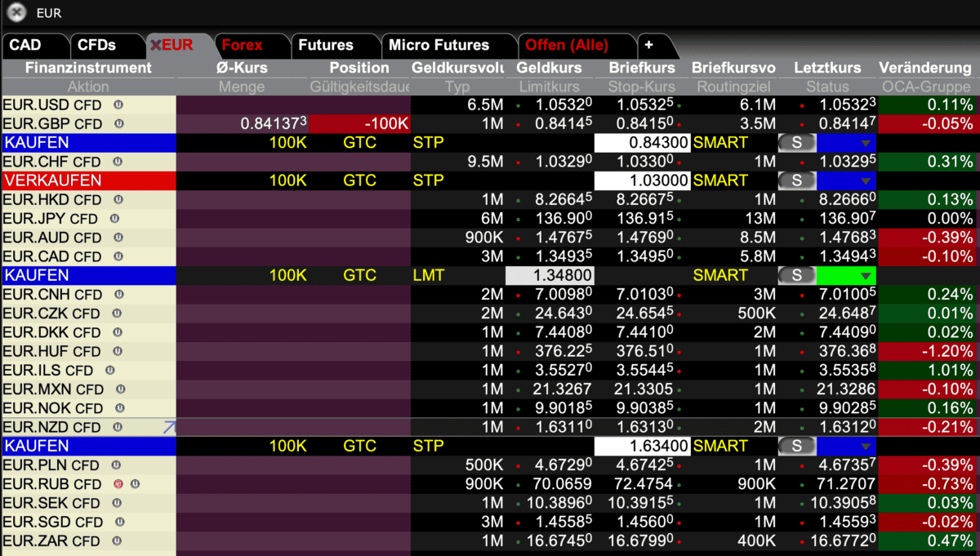Click the info icon next to EUR.USD CFD
Screen dimensions: 980x556
118,105
